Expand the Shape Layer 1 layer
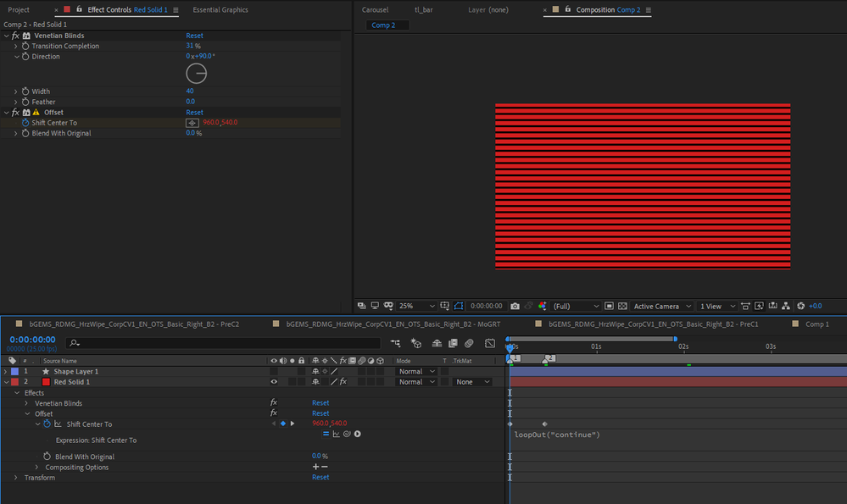 pyautogui.click(x=6, y=372)
